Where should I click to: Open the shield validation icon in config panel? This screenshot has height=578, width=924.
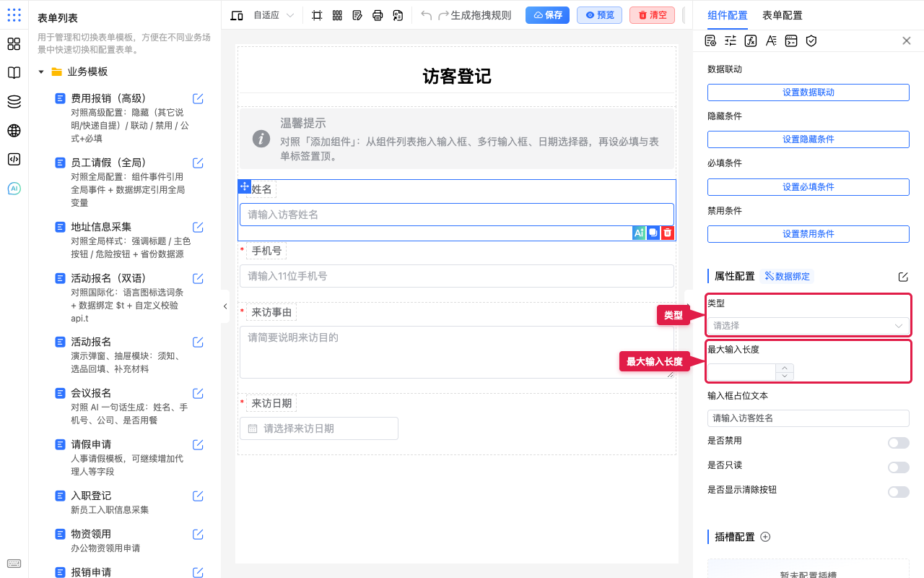click(811, 40)
